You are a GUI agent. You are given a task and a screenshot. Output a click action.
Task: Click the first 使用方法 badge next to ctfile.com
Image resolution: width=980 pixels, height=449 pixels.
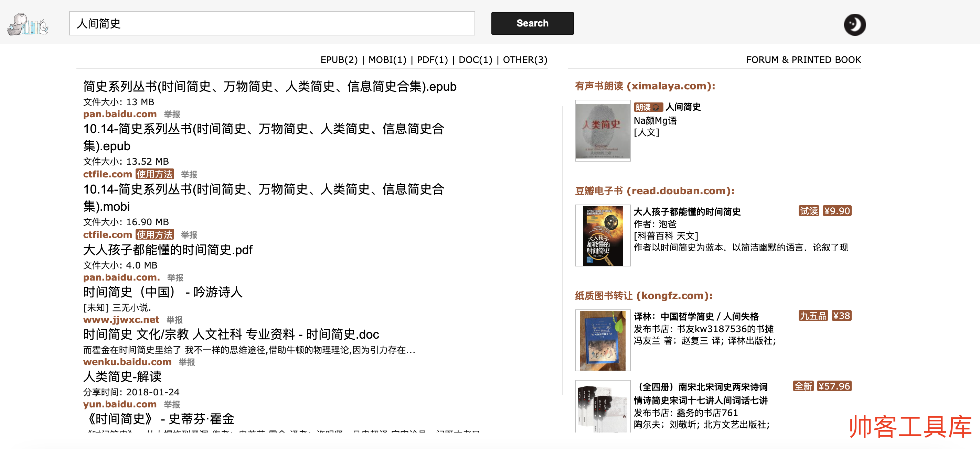click(x=155, y=174)
